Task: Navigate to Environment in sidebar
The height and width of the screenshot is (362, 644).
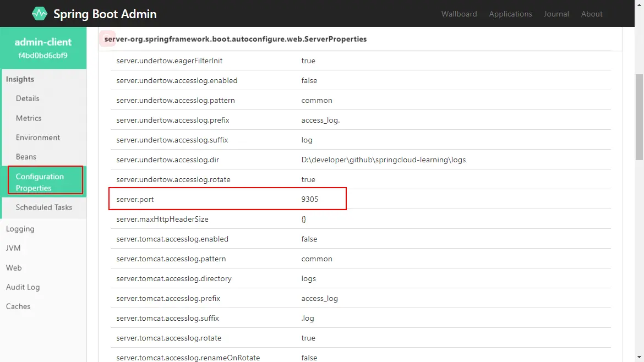Action: click(x=38, y=138)
